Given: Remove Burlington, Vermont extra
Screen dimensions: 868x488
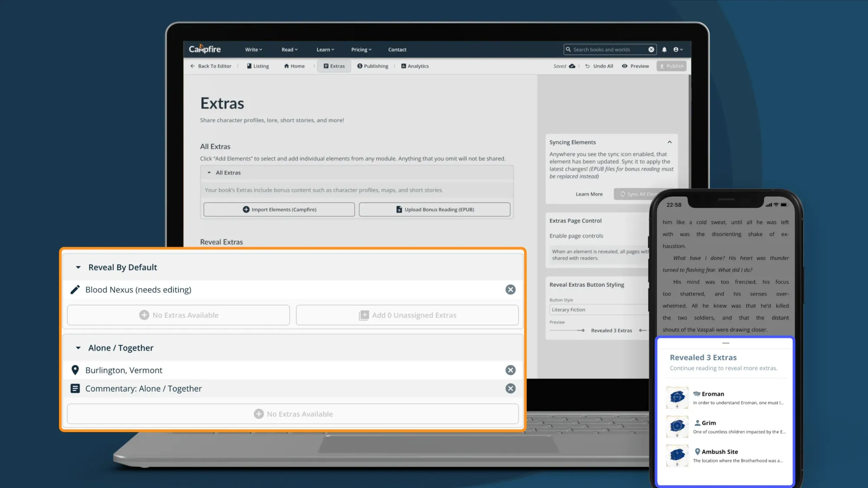Looking at the screenshot, I should click(x=510, y=370).
